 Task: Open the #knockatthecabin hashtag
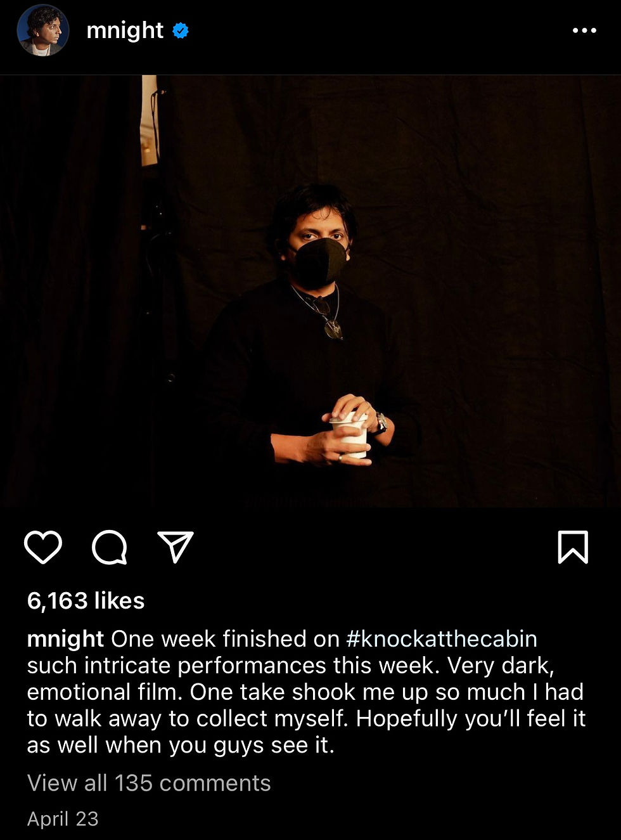[x=442, y=638]
